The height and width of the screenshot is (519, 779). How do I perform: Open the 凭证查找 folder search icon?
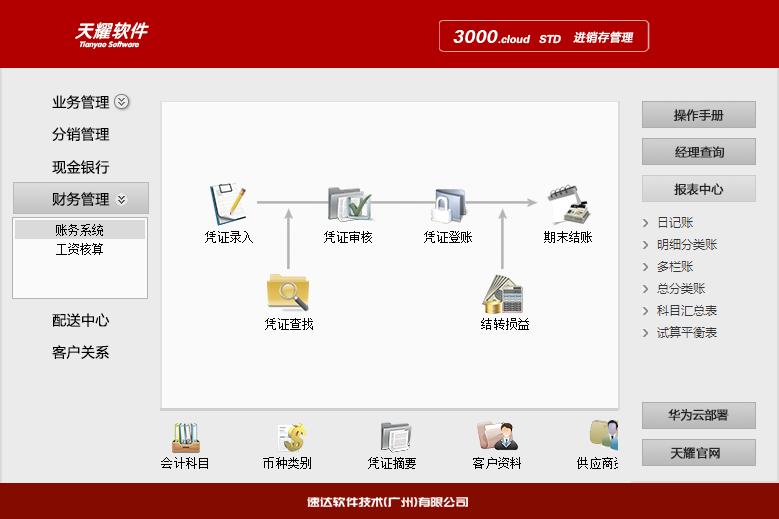pos(288,291)
